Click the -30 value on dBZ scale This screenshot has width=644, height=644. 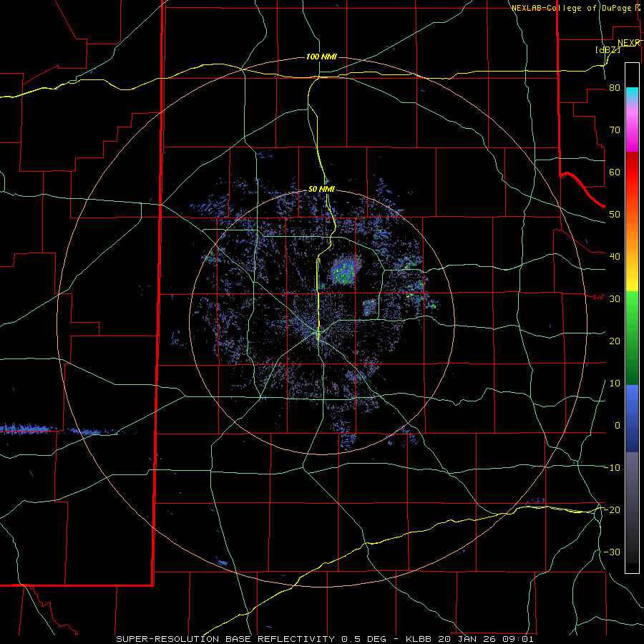tap(612, 552)
